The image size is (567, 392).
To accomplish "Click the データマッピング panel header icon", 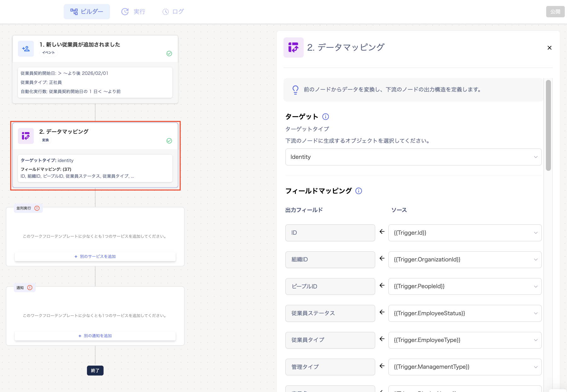I will point(294,48).
